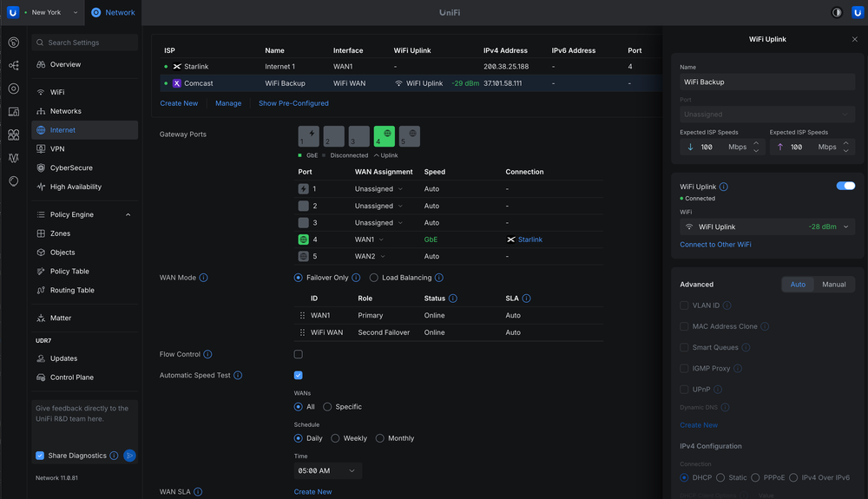This screenshot has width=868, height=499.
Task: Open the UniFi logo home icon
Action: click(12, 12)
